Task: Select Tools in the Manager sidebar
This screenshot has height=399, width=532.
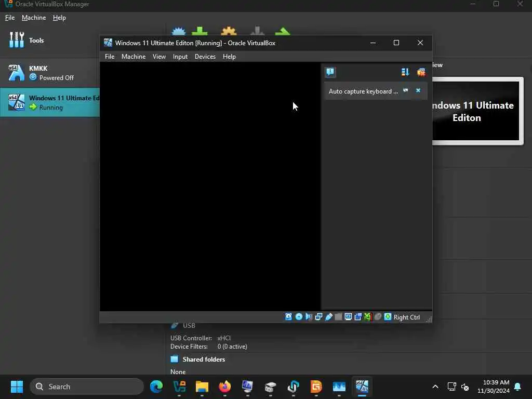Action: click(49, 41)
